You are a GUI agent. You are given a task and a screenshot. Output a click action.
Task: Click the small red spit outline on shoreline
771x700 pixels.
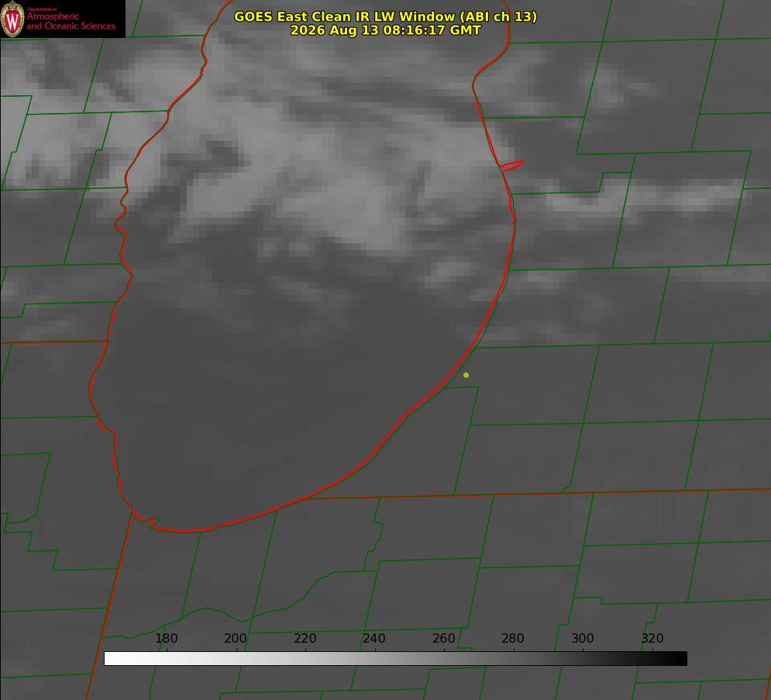click(x=511, y=165)
